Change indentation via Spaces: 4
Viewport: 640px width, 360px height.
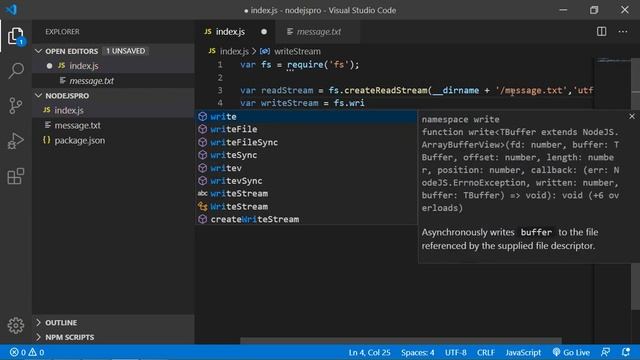(x=418, y=352)
